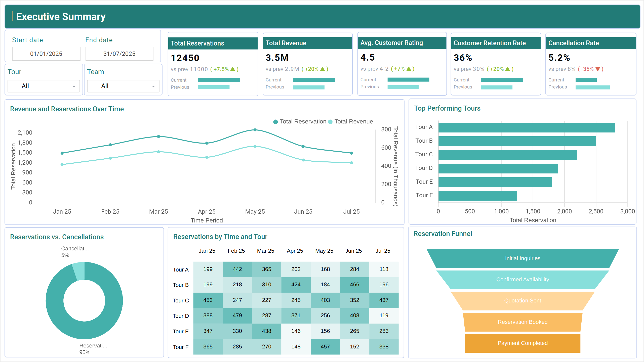Select the Tour C bar in Top Performing Tours
The image size is (644, 362).
508,155
